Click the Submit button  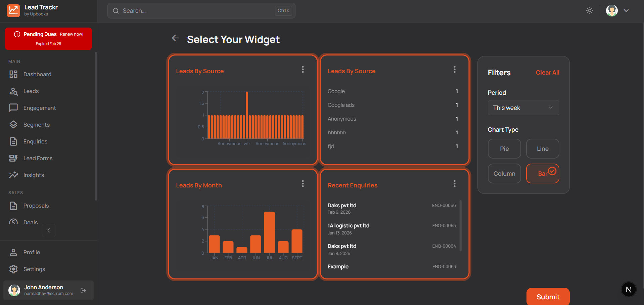click(548, 297)
